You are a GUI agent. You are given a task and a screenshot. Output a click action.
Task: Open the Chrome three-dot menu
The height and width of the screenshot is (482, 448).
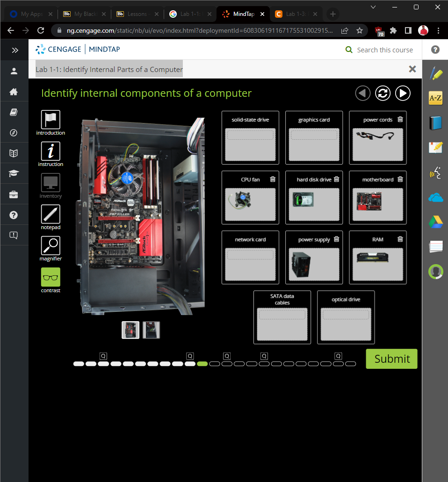pos(438,30)
